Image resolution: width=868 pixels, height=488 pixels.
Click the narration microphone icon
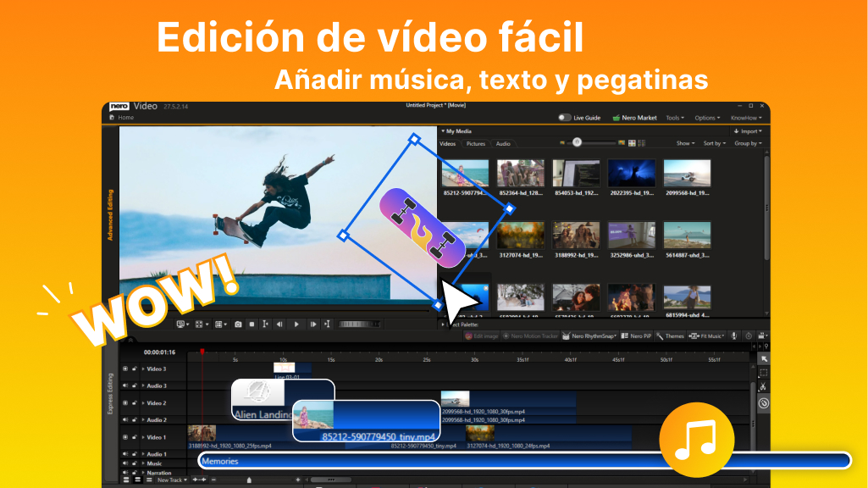click(733, 335)
